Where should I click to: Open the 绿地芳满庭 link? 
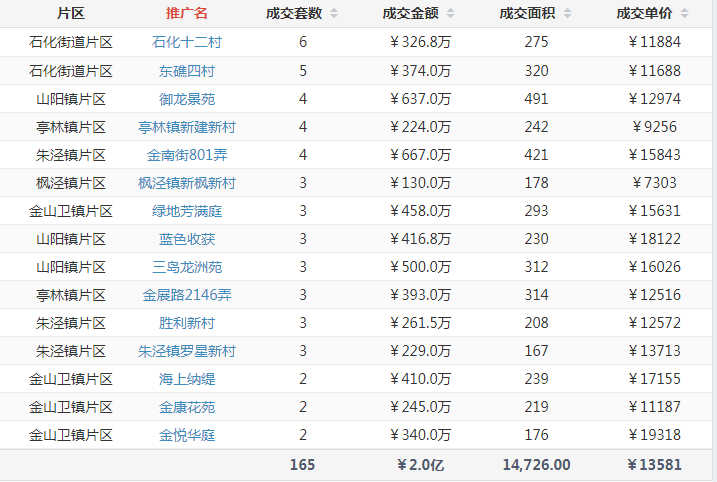pyautogui.click(x=187, y=211)
